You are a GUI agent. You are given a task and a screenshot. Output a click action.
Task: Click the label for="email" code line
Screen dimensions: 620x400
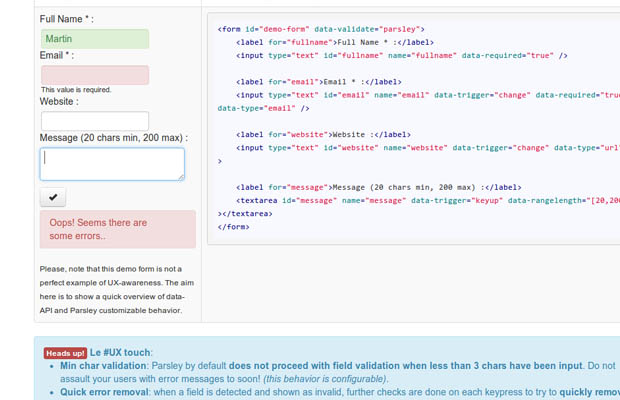point(319,82)
